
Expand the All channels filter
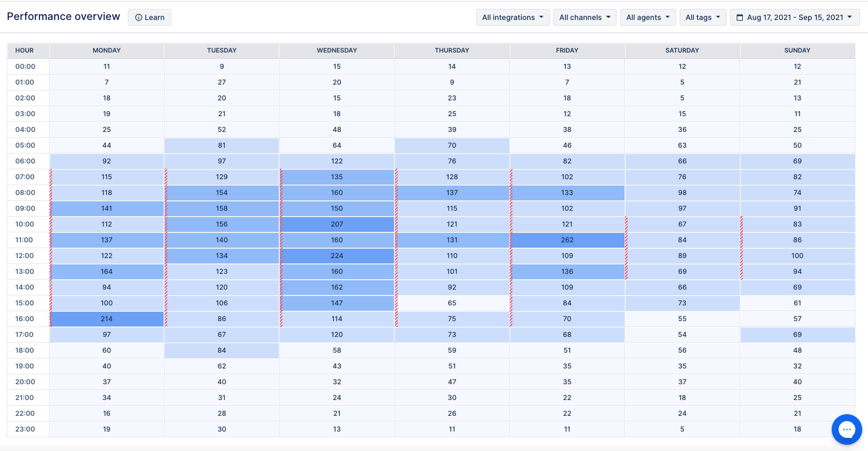[584, 17]
